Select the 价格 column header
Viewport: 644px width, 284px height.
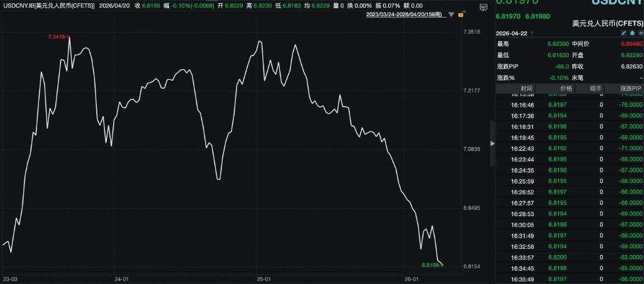point(565,89)
